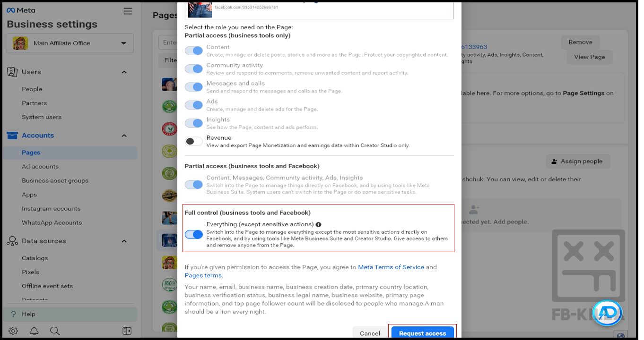The width and height of the screenshot is (644, 340).
Task: Click the round AD floating extension icon
Action: (607, 313)
